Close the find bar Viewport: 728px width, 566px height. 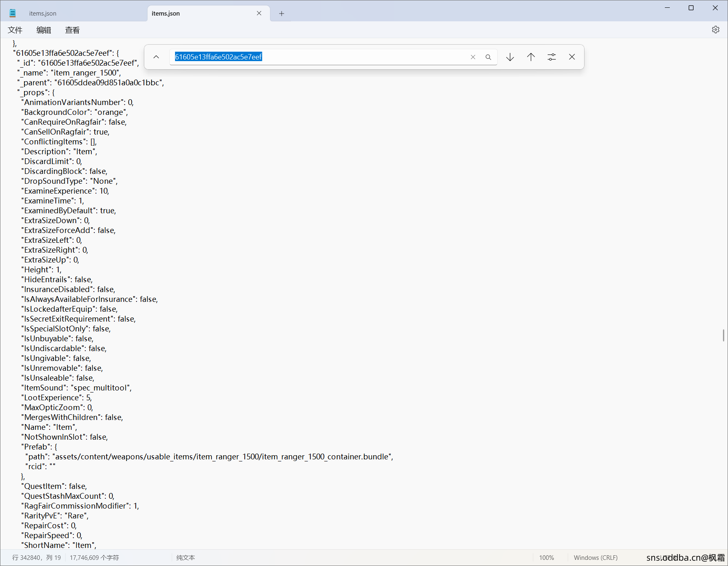(572, 57)
